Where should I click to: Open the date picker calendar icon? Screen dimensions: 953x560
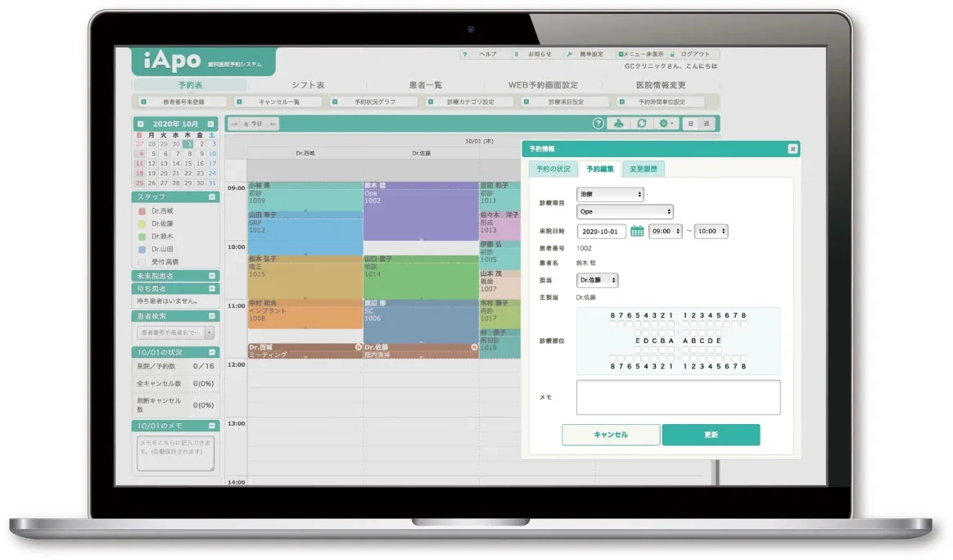(x=637, y=232)
